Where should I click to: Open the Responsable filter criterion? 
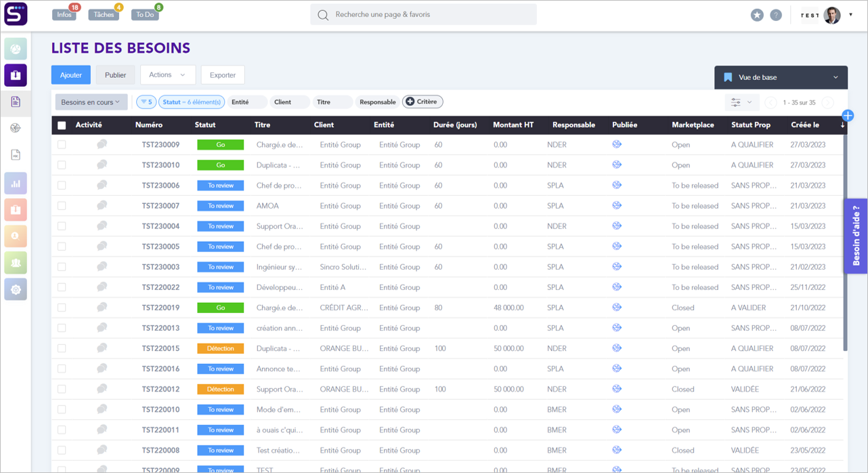click(x=377, y=102)
